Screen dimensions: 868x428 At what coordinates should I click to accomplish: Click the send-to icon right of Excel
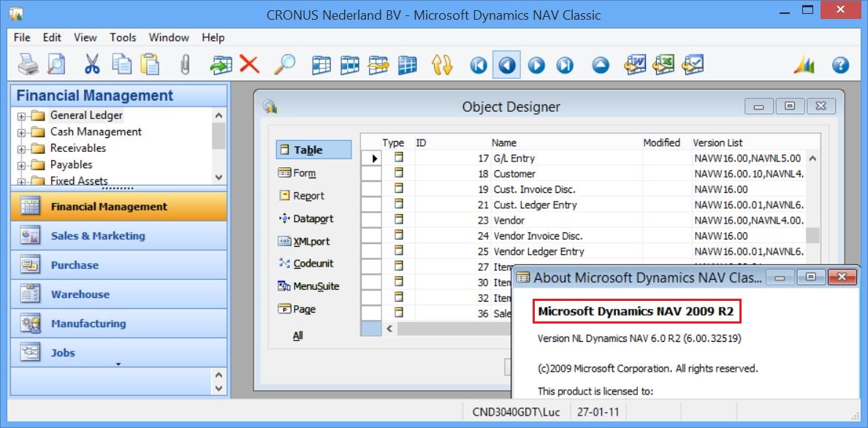click(693, 64)
